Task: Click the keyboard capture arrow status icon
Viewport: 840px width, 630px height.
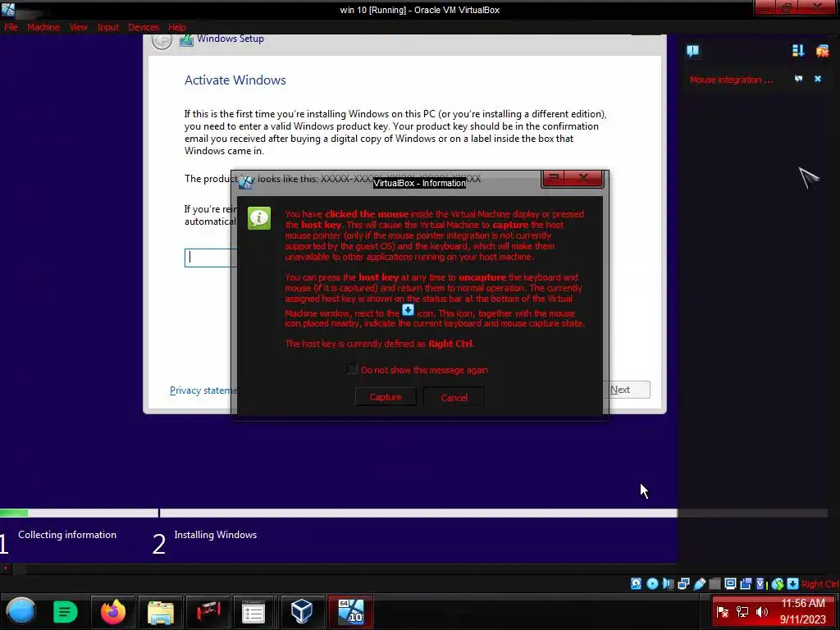Action: tap(793, 583)
